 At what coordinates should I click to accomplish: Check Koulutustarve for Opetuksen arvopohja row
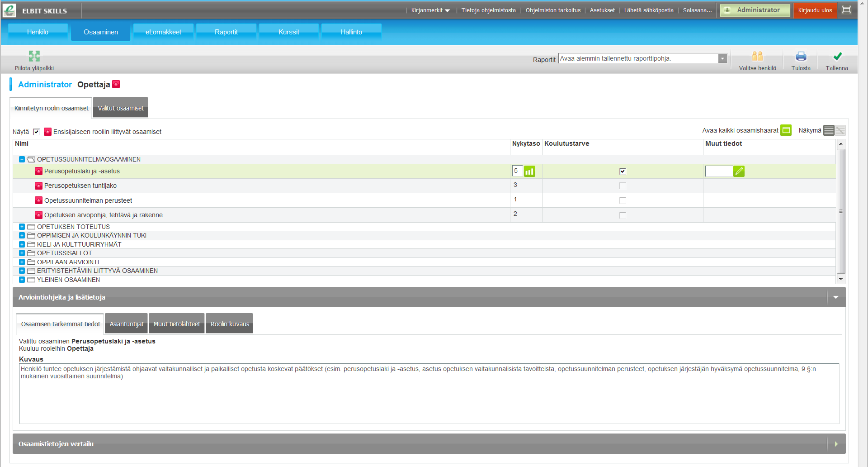click(623, 215)
